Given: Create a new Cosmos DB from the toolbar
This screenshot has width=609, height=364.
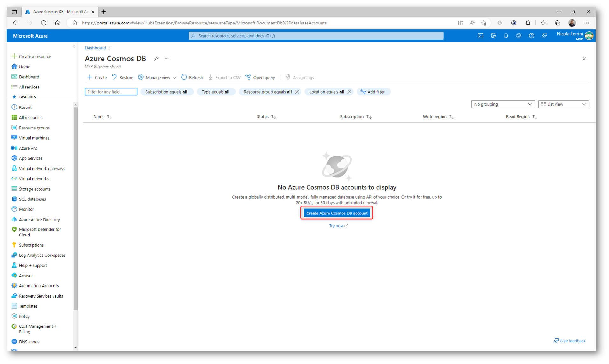Looking at the screenshot, I should [x=97, y=77].
